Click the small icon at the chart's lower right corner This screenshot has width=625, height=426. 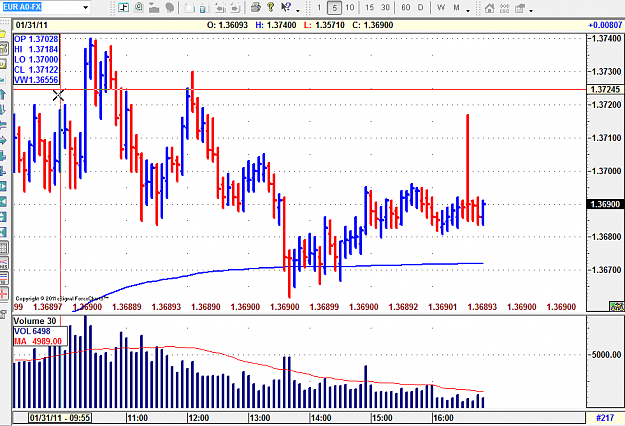[617, 306]
